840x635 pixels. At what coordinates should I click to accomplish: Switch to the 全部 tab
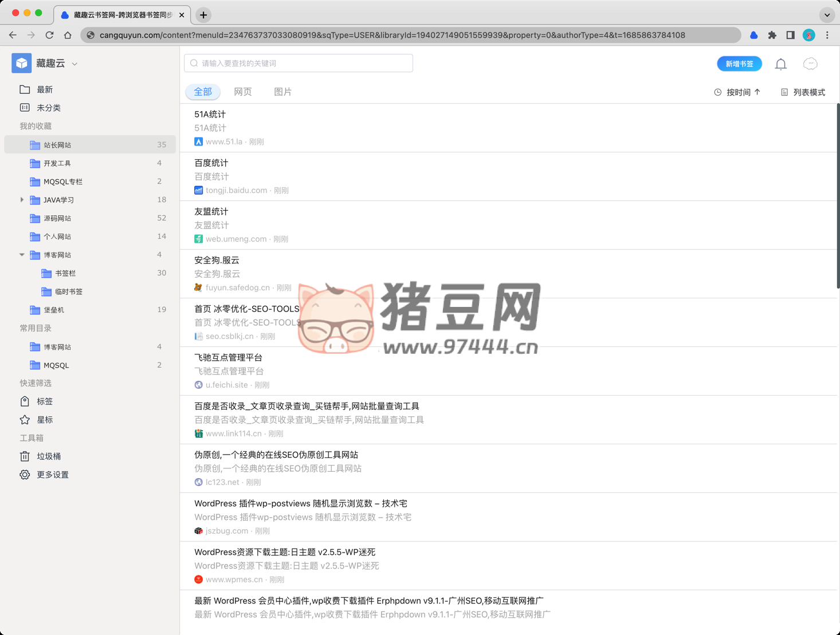coord(203,92)
